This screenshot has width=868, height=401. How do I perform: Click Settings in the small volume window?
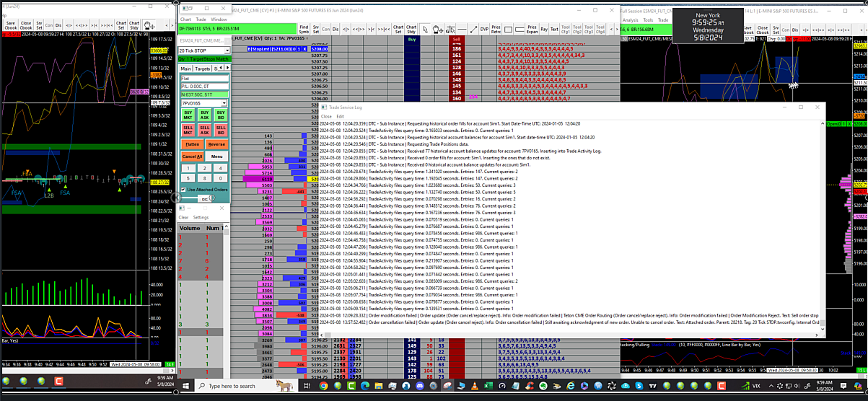click(x=201, y=217)
